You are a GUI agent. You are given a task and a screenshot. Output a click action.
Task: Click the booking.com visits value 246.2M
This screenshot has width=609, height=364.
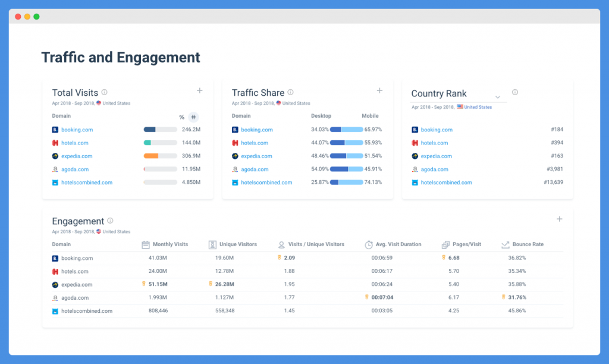point(191,129)
